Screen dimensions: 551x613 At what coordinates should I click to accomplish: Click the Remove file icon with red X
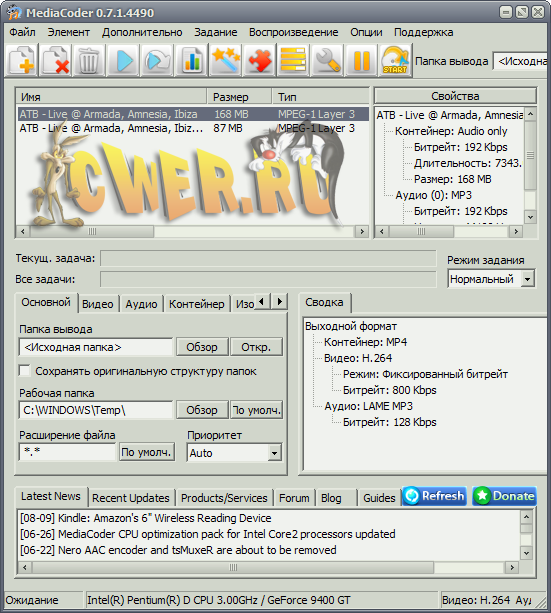tap(56, 60)
